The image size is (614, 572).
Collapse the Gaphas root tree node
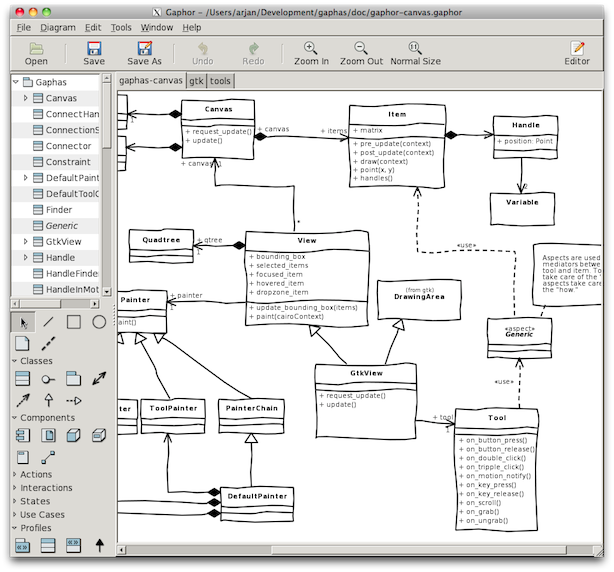tap(15, 82)
